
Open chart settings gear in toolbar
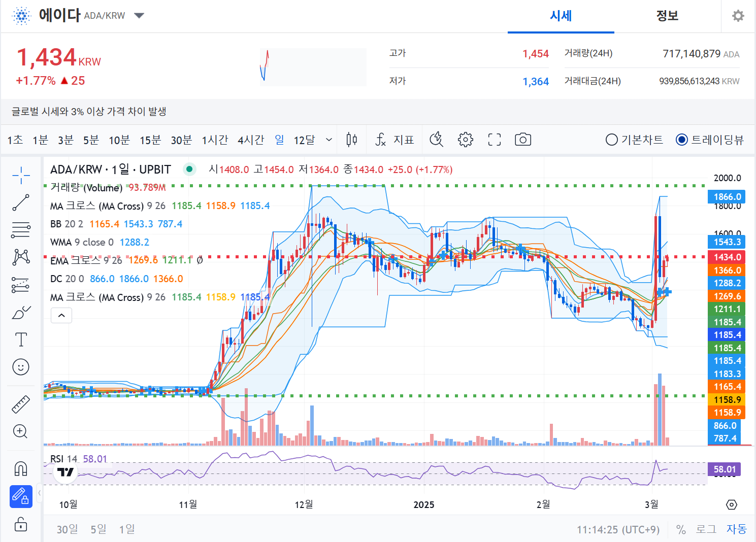pos(466,140)
